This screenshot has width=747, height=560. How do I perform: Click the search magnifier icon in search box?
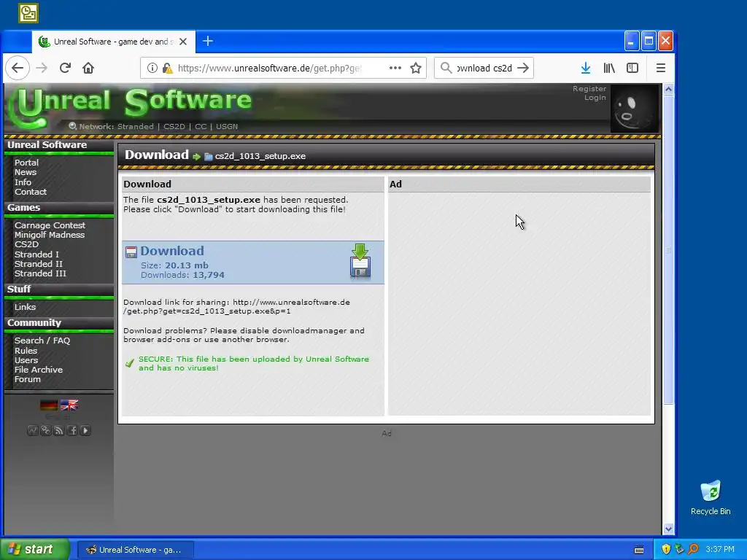tap(446, 68)
